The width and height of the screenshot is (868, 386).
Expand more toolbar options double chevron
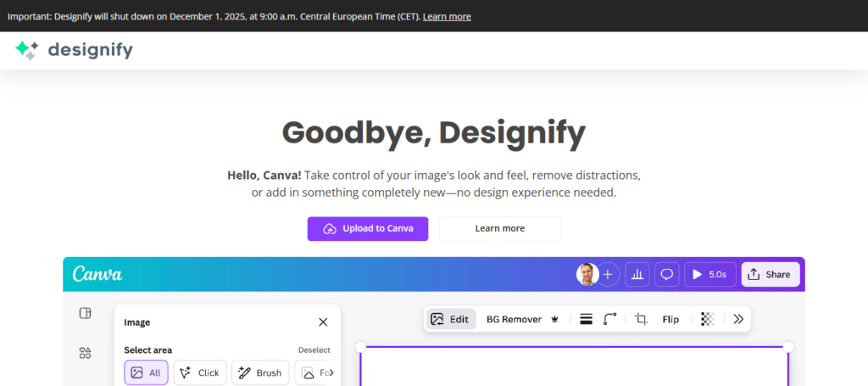[x=738, y=319]
